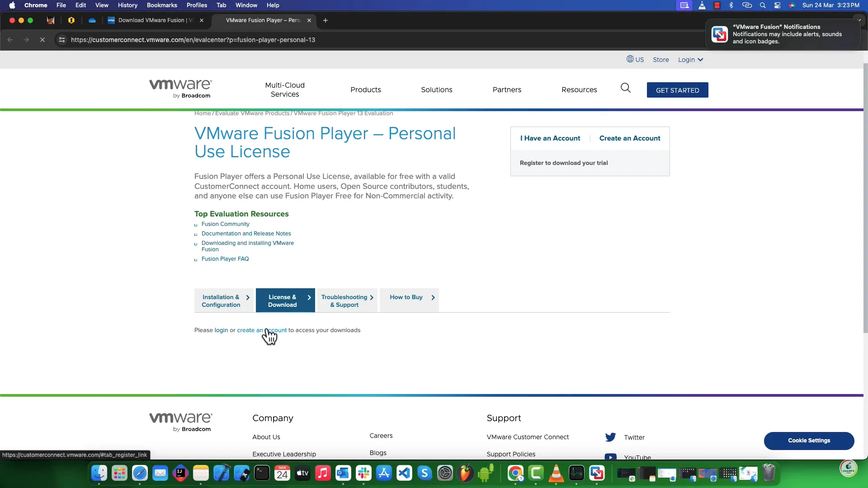Image resolution: width=868 pixels, height=488 pixels.
Task: Click the Bluetooth icon in the menu bar
Action: tap(731, 5)
